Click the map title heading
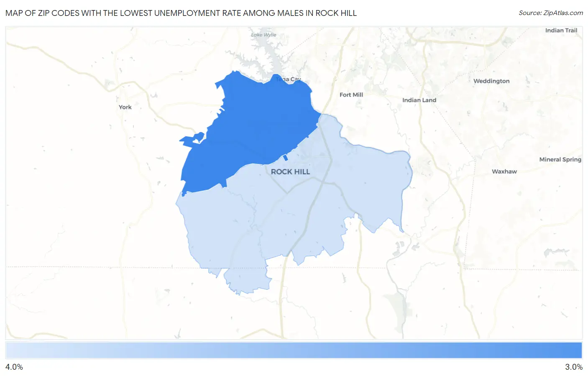This screenshot has width=588, height=376. (181, 13)
